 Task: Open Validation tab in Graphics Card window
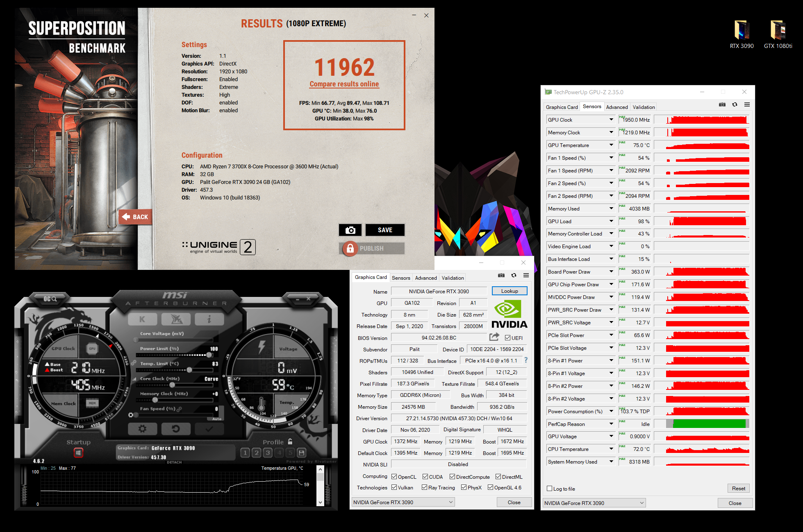pyautogui.click(x=453, y=278)
